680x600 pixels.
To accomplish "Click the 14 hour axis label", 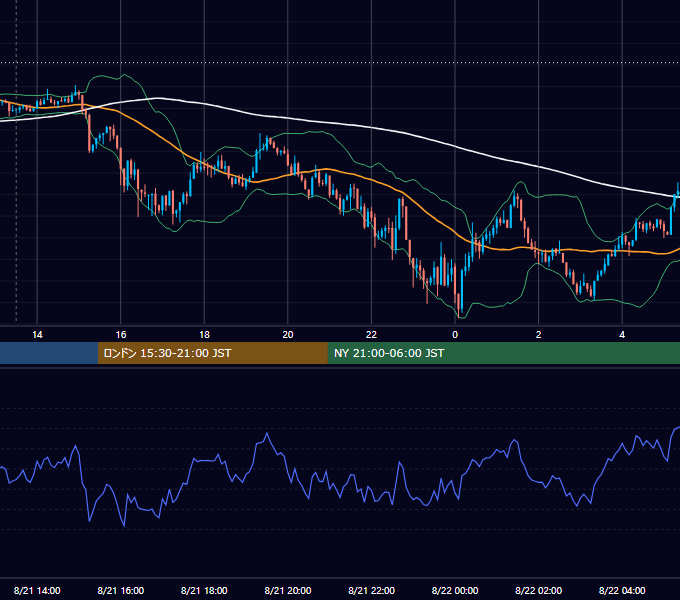I will pyautogui.click(x=37, y=335).
